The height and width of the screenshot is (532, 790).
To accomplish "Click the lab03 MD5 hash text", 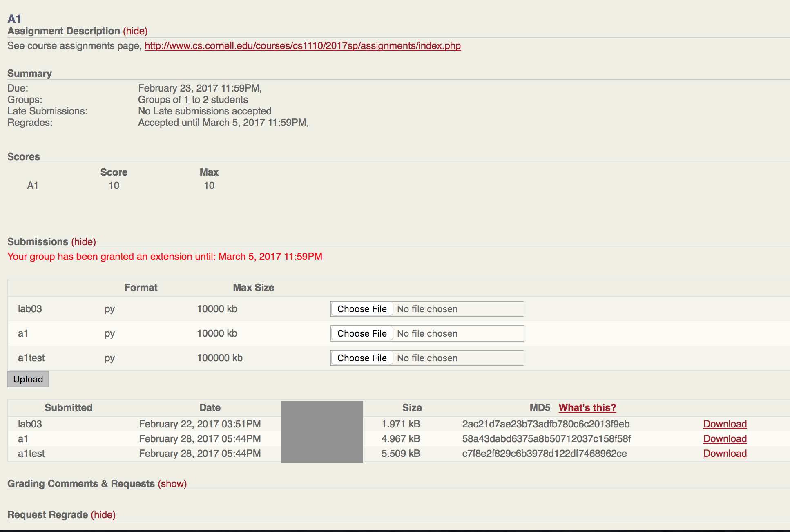I will pyautogui.click(x=546, y=424).
